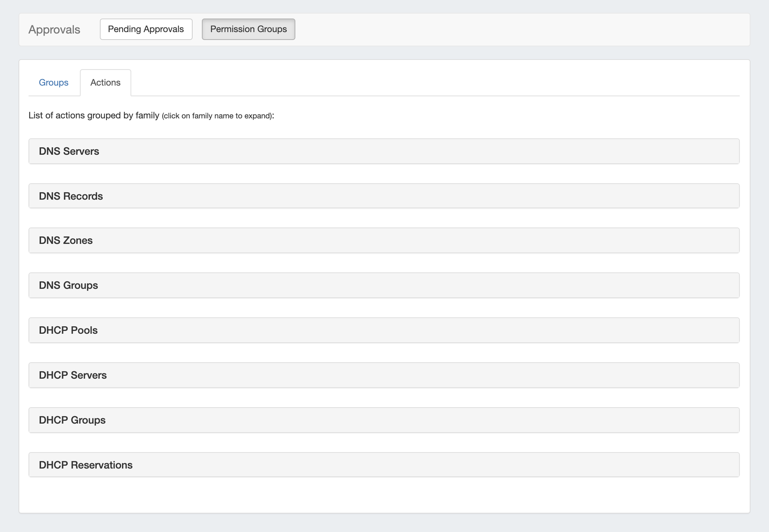This screenshot has width=769, height=532.
Task: Click the 'List of actions grouped by family' text
Action: [94, 116]
